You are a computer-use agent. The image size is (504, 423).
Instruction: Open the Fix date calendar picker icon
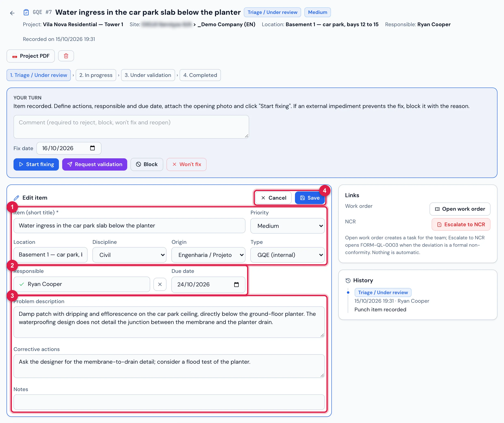tap(92, 148)
